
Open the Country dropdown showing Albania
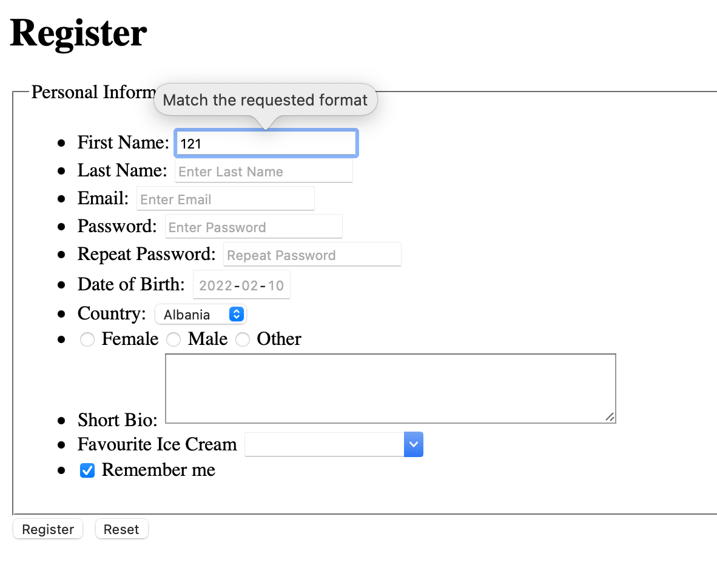200,315
